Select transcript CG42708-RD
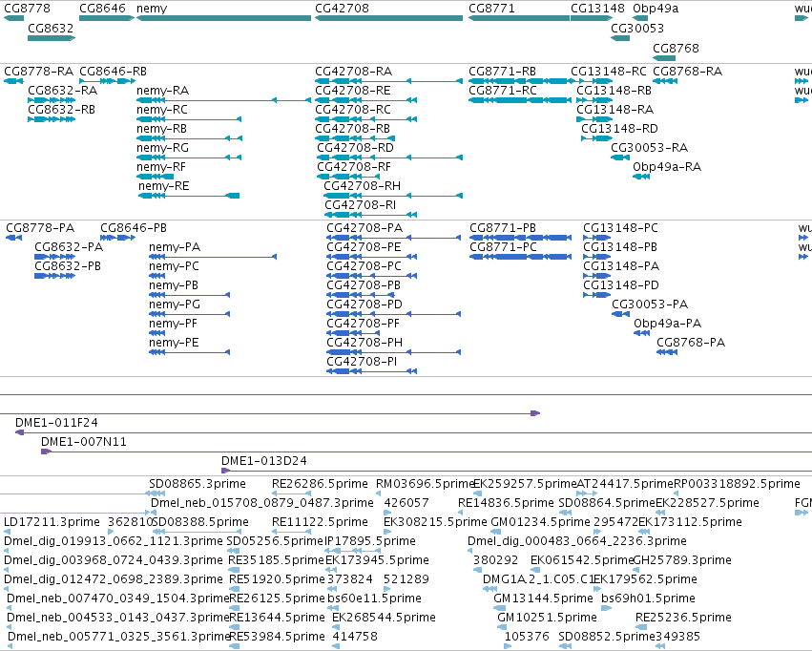The width and height of the screenshot is (812, 651). coord(355,148)
